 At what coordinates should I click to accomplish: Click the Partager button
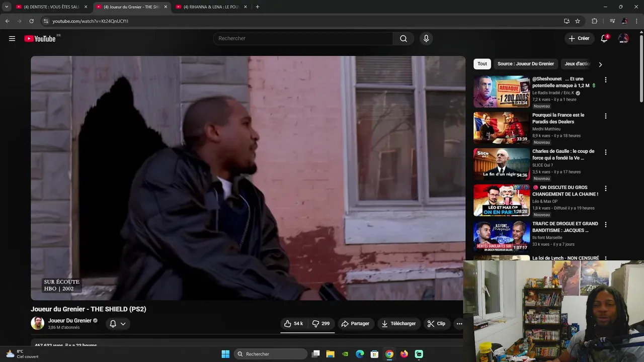tap(355, 324)
